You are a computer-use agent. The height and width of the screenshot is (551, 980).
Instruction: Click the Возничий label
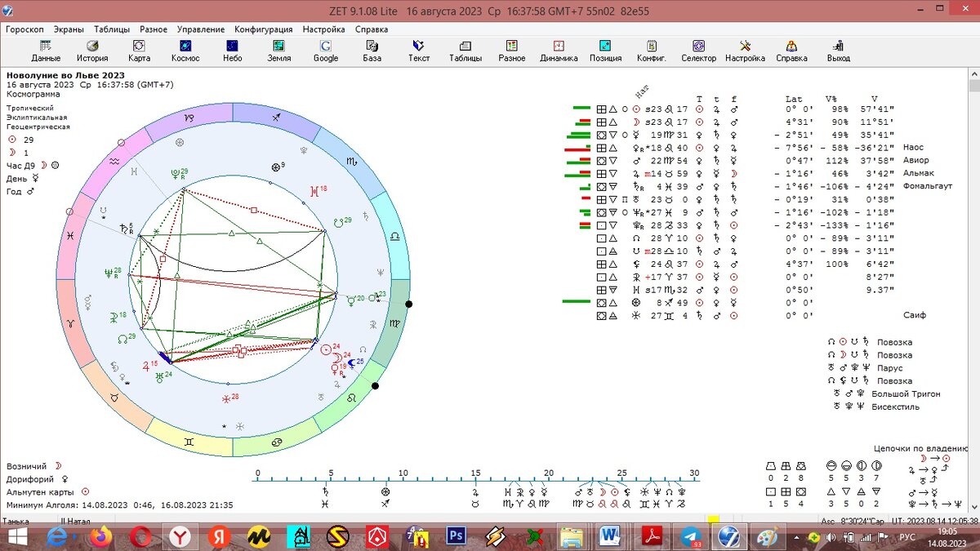[x=26, y=466]
